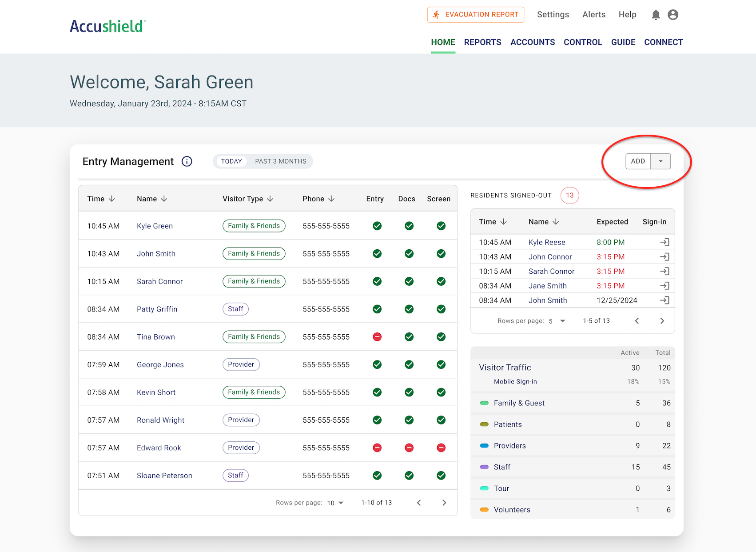
Task: Click the circled ADD button
Action: coord(638,161)
